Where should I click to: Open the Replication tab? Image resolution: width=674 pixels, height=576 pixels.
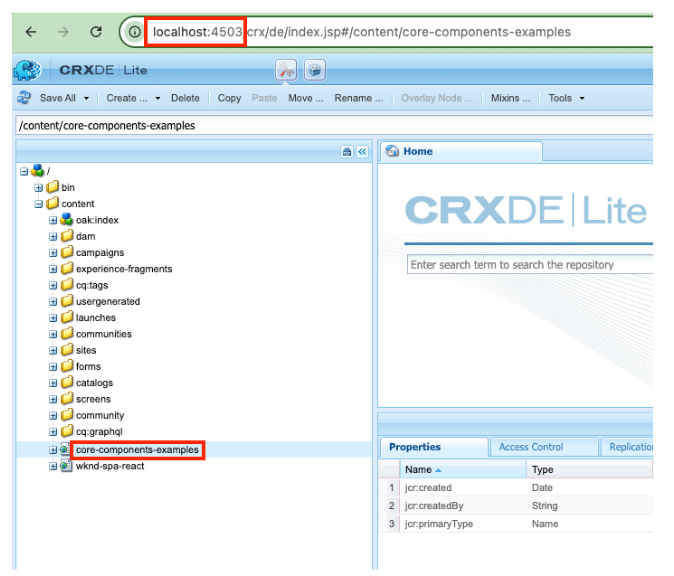[x=627, y=447]
